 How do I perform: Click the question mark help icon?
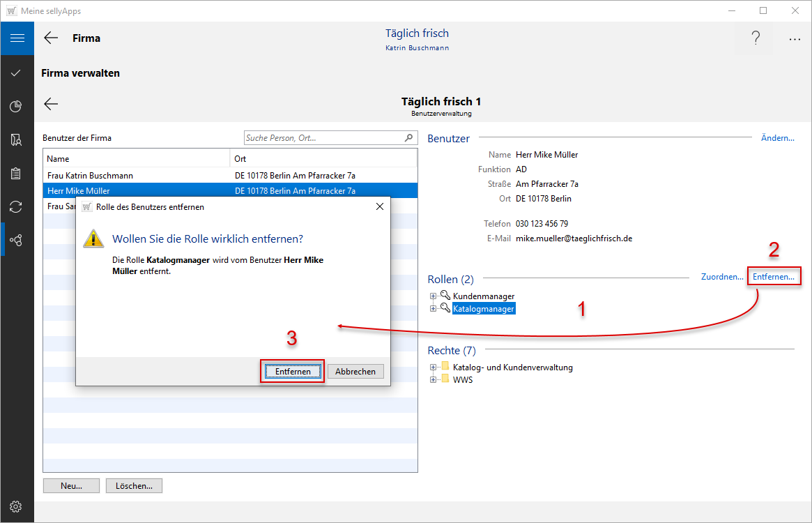pos(756,39)
